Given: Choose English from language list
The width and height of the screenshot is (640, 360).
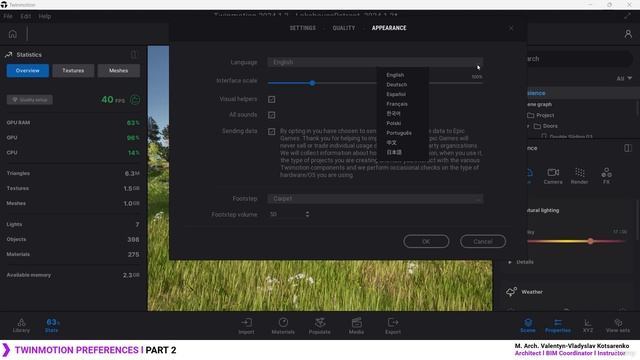Looking at the screenshot, I should pyautogui.click(x=395, y=75).
